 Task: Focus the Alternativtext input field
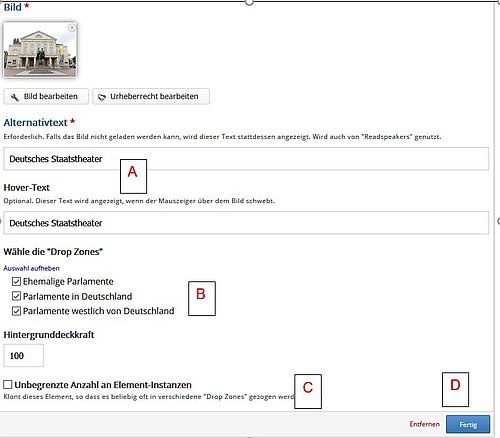246,159
